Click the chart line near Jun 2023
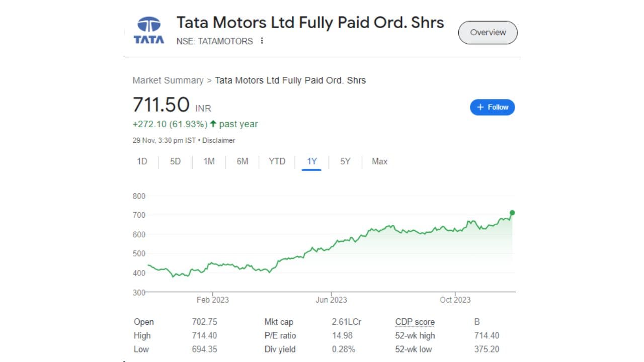644x362 pixels. [331, 248]
